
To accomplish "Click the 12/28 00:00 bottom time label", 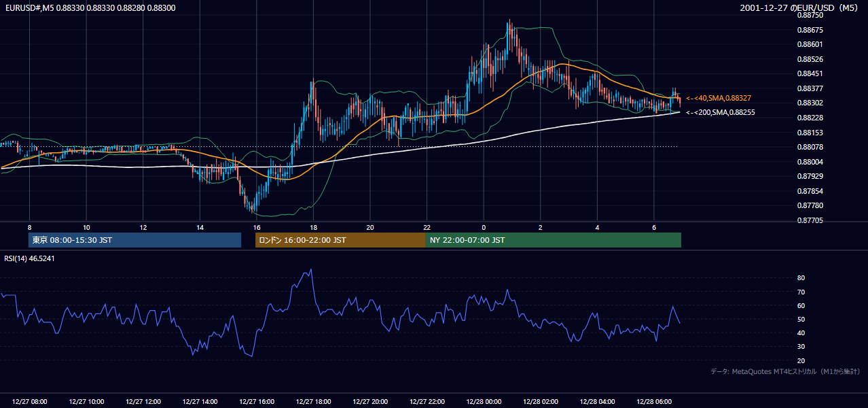I will click(484, 402).
